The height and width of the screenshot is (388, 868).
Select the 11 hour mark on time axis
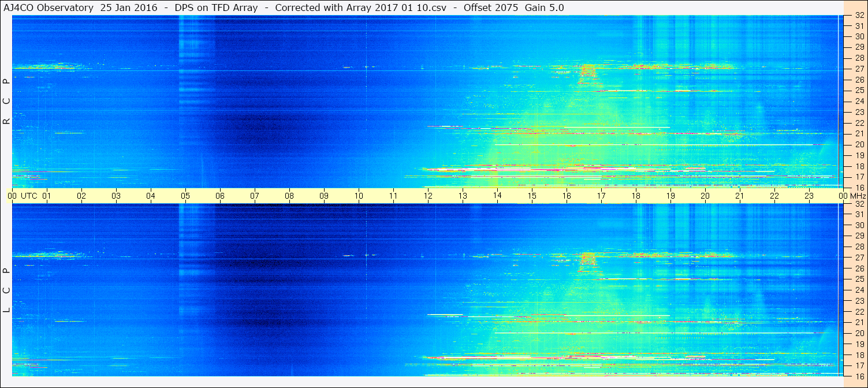[393, 196]
